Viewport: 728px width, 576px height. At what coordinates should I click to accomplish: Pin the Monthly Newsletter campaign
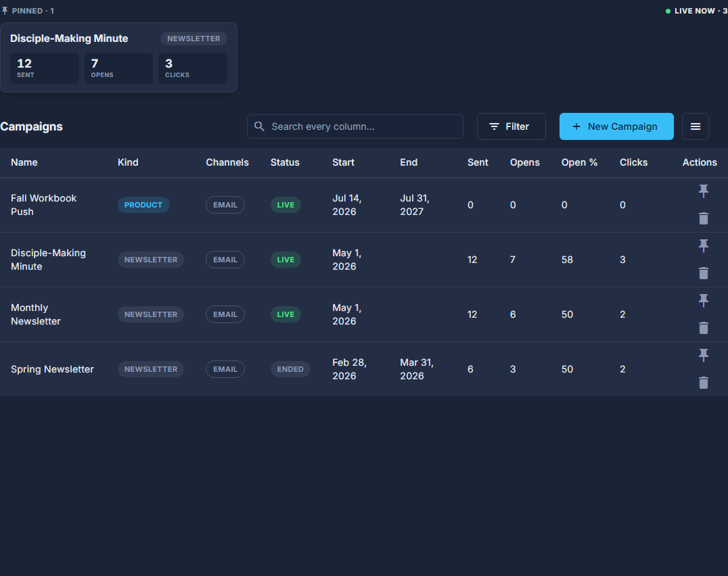tap(704, 300)
